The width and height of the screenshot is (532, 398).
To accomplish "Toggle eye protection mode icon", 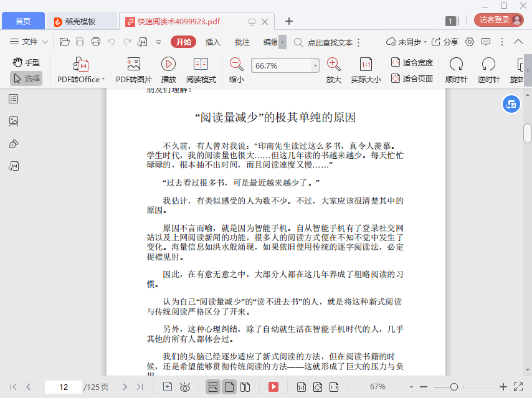I will [185, 387].
